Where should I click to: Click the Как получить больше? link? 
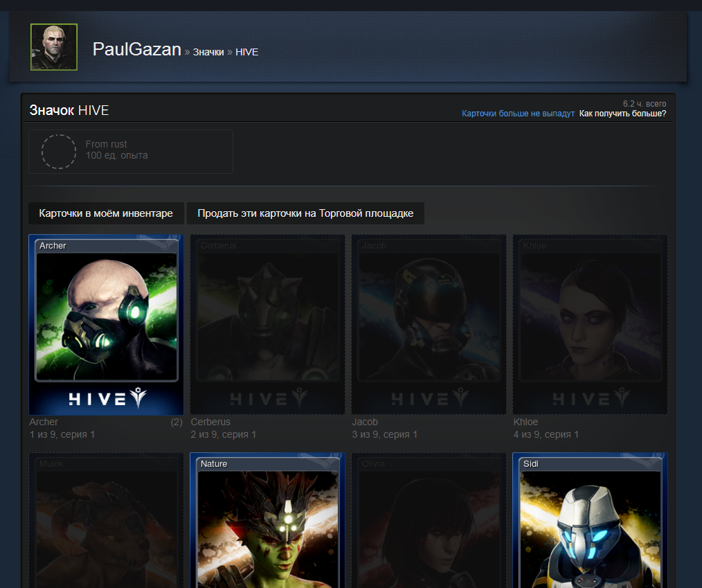622,114
